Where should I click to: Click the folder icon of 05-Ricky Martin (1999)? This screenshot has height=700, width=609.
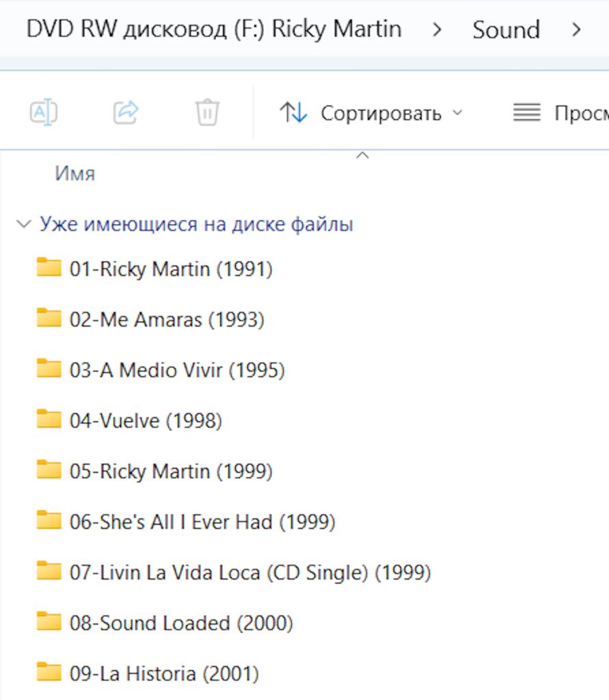click(49, 469)
